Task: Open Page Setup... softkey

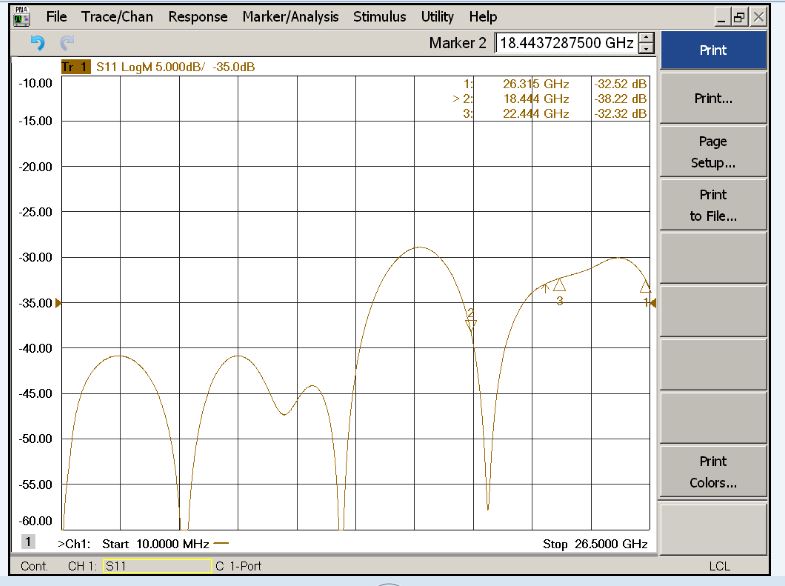Action: tap(713, 152)
